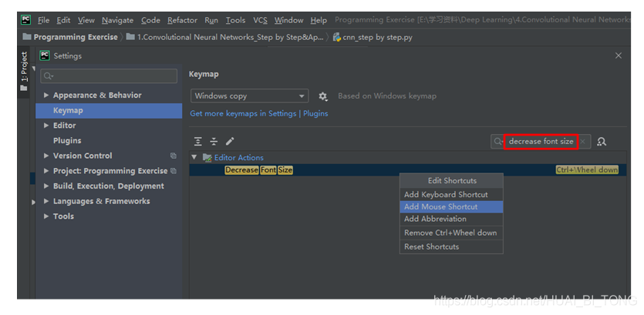Open the Refactor menu

pos(182,20)
